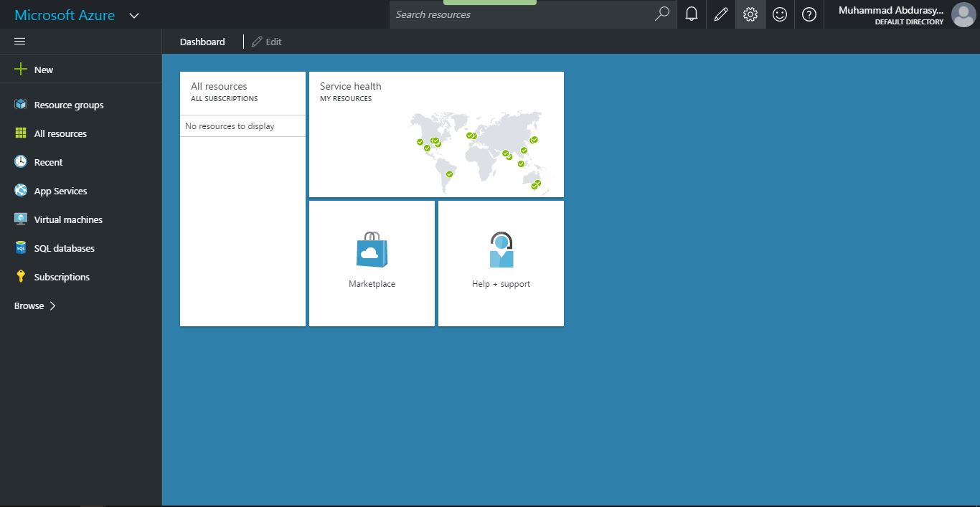Open the Service health map tile
The image size is (980, 507).
[x=436, y=134]
